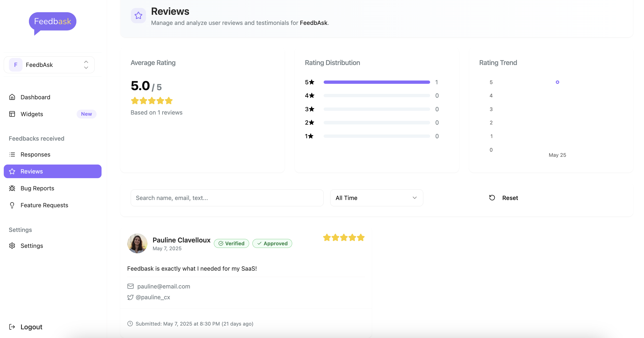Open the All Time filter dropdown
Image resolution: width=644 pixels, height=338 pixels.
376,198
